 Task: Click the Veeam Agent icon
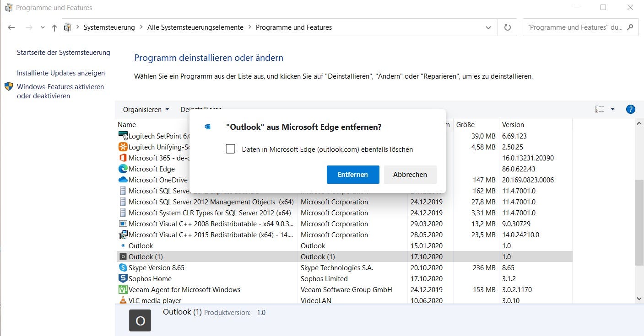coord(123,289)
